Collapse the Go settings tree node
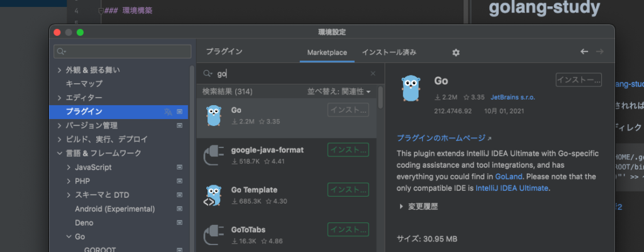The width and height of the screenshot is (644, 252). point(69,237)
